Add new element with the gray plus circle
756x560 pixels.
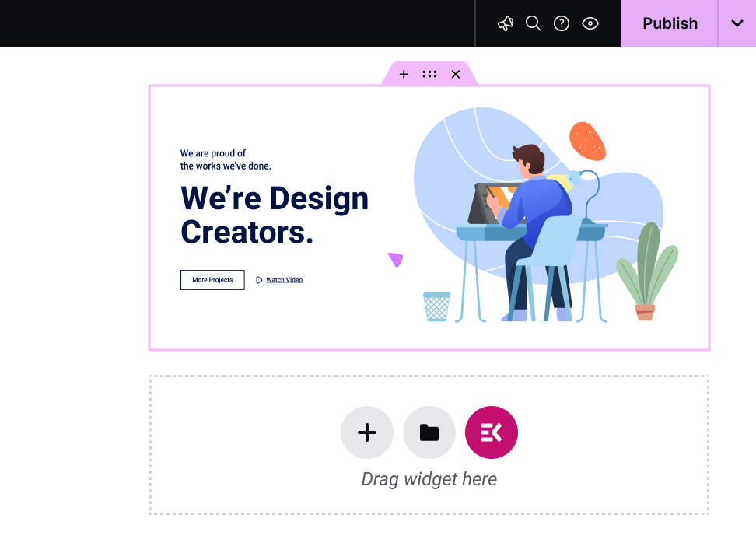(x=367, y=432)
